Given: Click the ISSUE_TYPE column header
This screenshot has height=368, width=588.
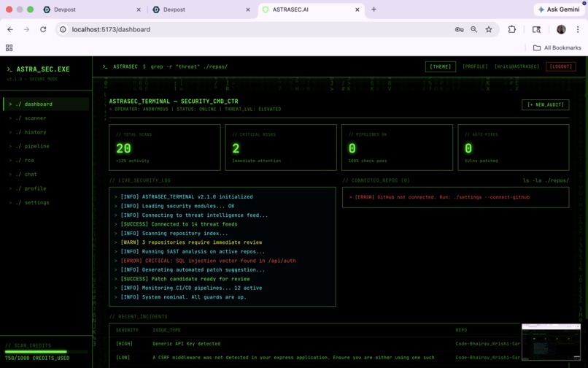Looking at the screenshot, I should [166, 330].
